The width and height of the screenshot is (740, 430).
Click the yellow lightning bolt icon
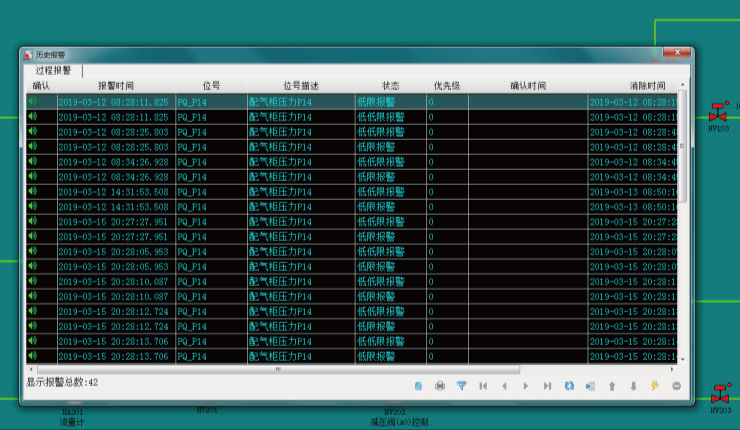click(x=655, y=386)
